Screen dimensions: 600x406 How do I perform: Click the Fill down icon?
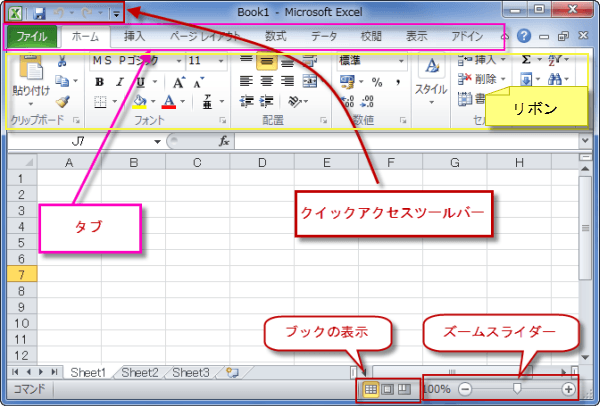click(x=526, y=80)
